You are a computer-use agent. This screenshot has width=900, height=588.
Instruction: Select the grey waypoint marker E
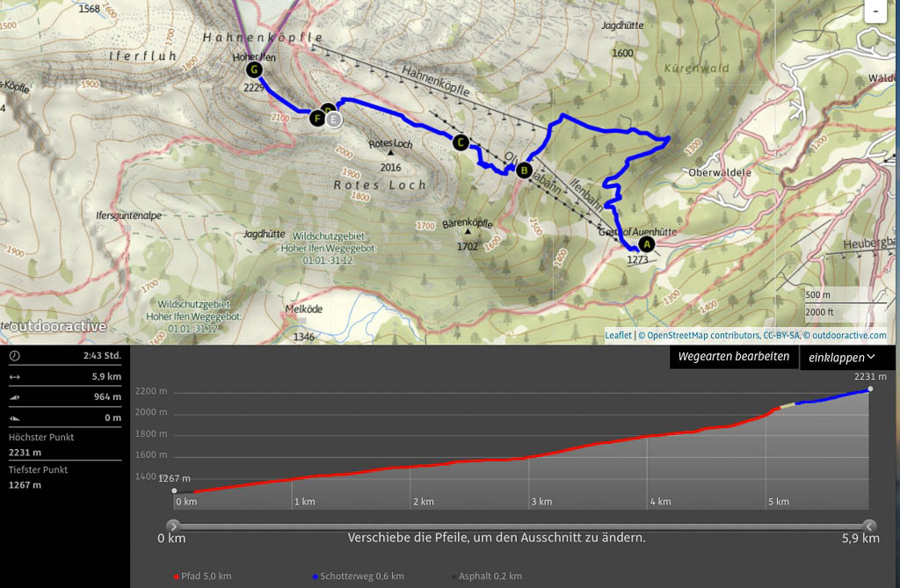click(x=334, y=120)
